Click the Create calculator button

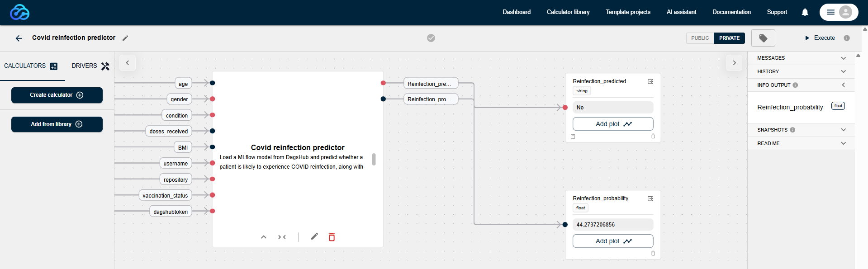(57, 95)
